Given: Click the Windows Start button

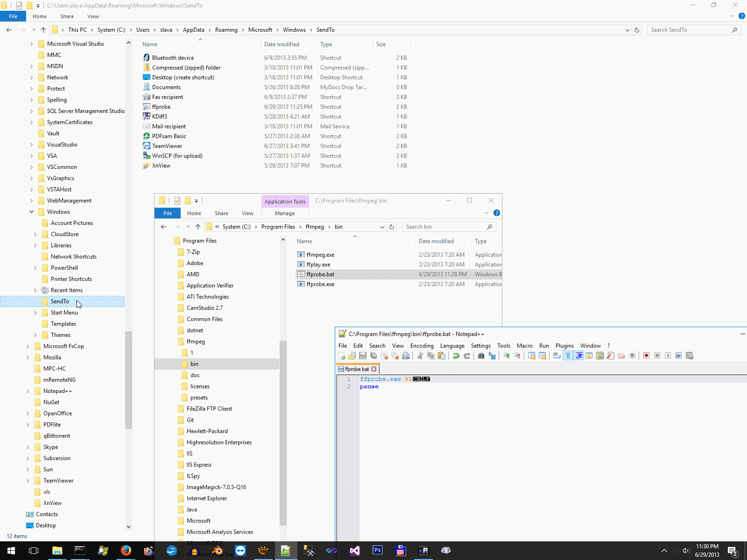Looking at the screenshot, I should click(x=11, y=551).
